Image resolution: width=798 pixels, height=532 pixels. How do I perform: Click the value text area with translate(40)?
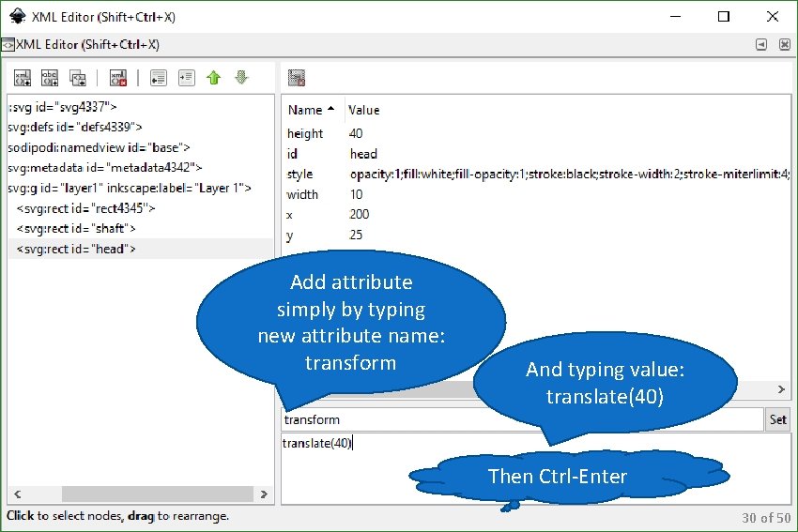point(536,468)
